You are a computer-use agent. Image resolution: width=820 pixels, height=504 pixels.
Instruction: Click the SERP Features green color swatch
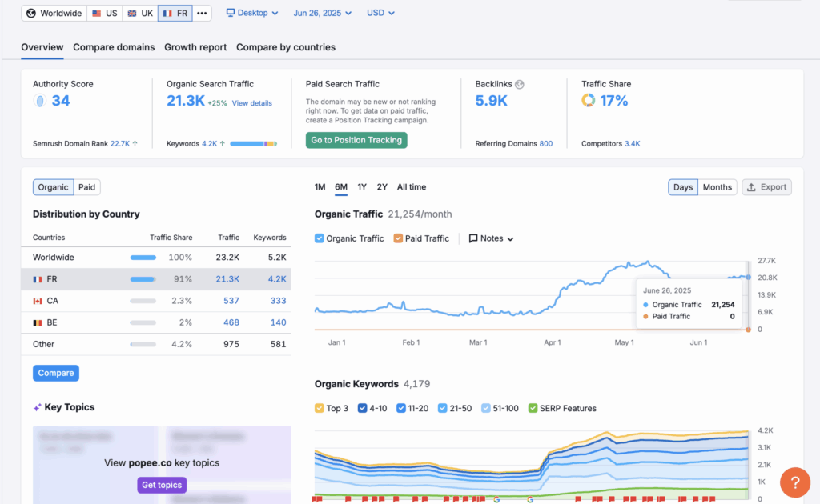pyautogui.click(x=533, y=408)
